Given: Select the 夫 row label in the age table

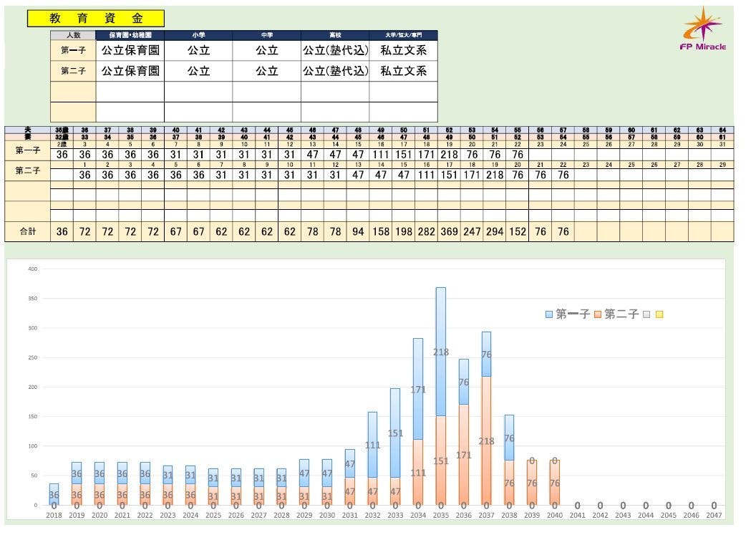Looking at the screenshot, I should [27, 130].
